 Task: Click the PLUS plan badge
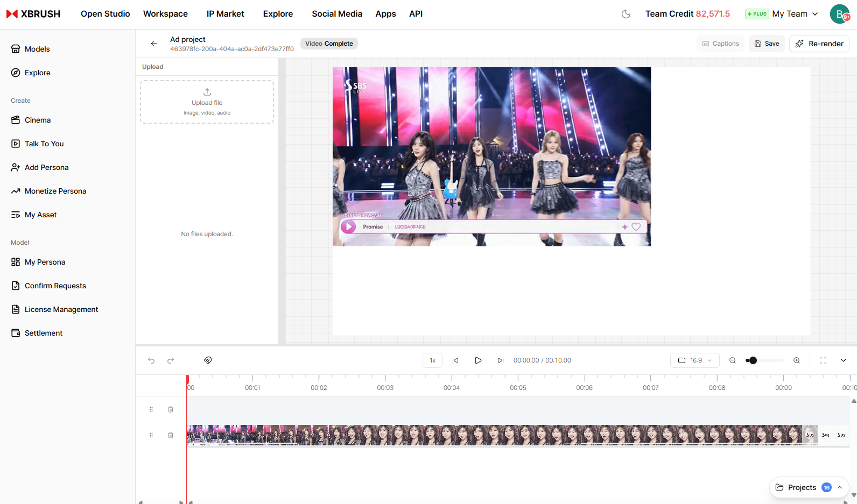pos(757,14)
